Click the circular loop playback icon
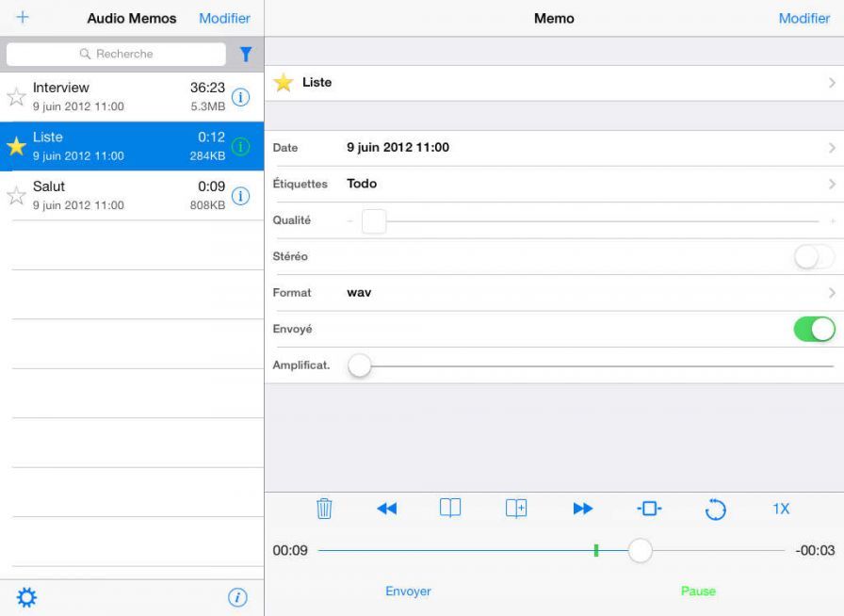 (x=715, y=510)
